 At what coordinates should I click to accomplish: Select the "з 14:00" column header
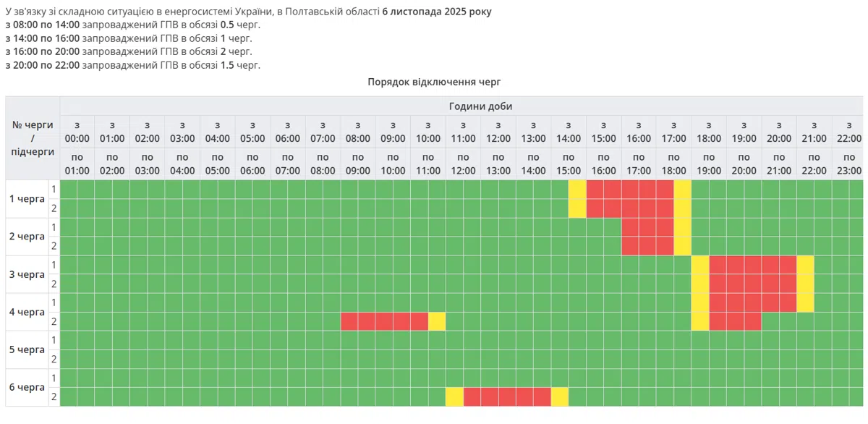point(568,132)
